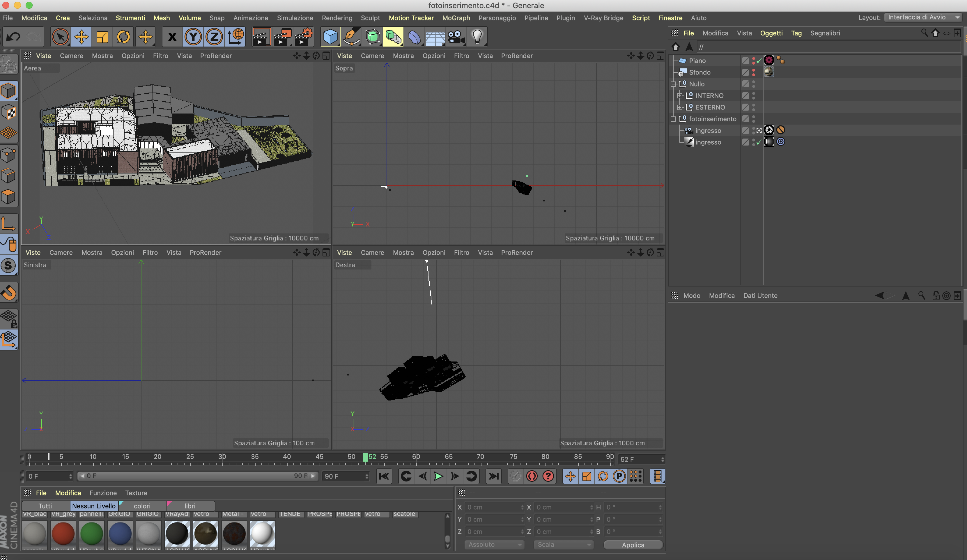Toggle the layer checkbox for Sfondo object
This screenshot has width=967, height=560.
[x=745, y=72]
